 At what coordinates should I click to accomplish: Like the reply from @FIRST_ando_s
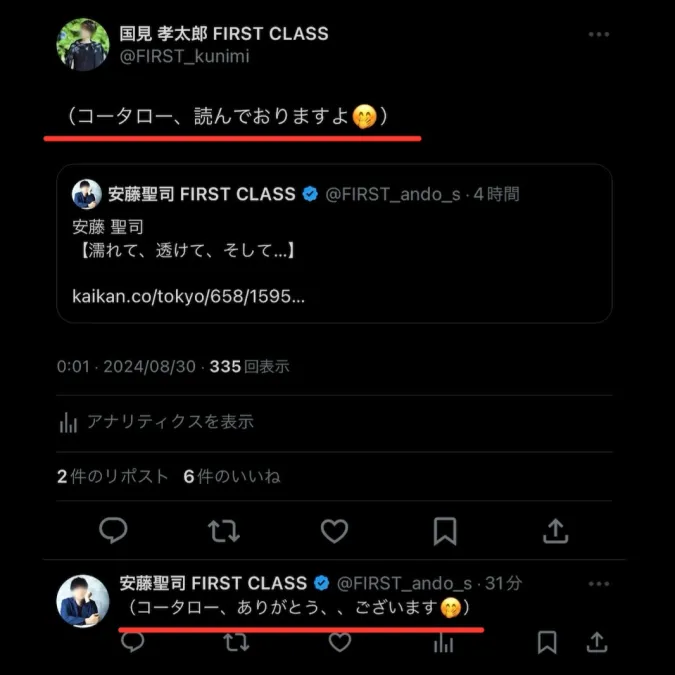pyautogui.click(x=340, y=642)
